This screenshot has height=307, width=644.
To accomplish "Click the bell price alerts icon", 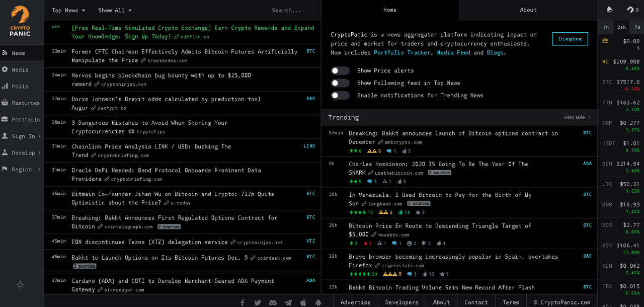I will pyautogui.click(x=610, y=10).
